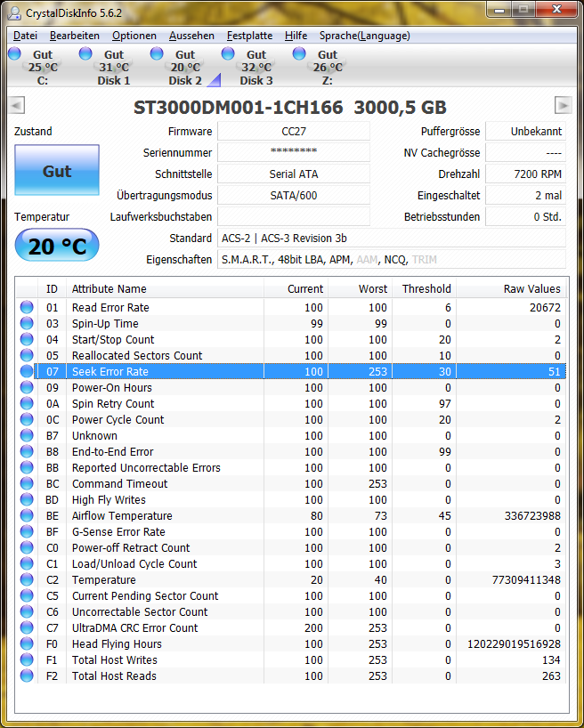The width and height of the screenshot is (584, 728).
Task: Select Disk 2 status orb
Action: pos(157,54)
